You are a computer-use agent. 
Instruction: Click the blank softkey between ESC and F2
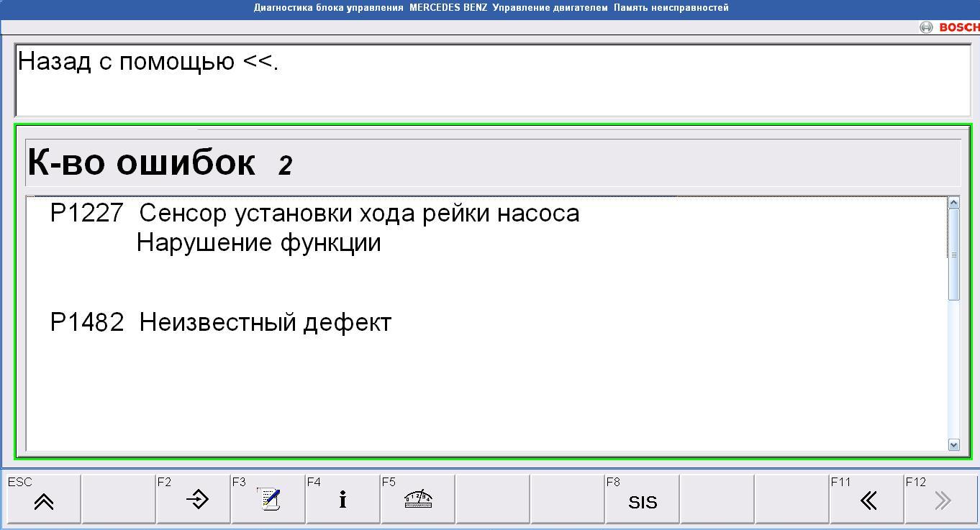click(119, 499)
